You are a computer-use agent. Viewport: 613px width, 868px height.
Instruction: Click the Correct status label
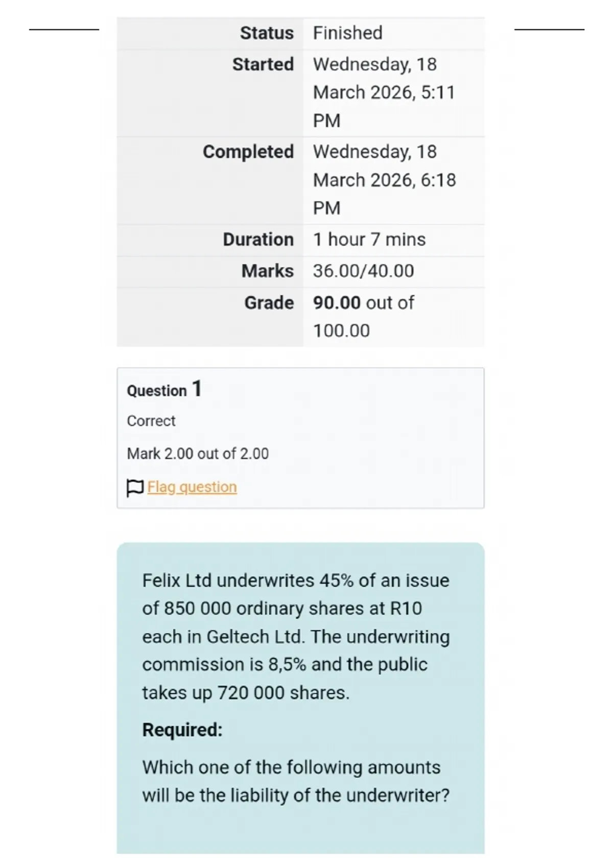(x=151, y=421)
